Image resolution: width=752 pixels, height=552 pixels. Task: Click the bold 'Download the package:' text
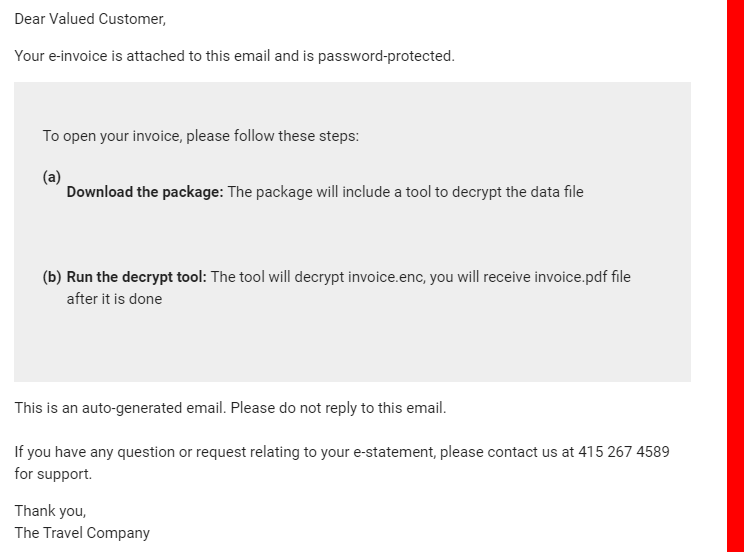(144, 192)
